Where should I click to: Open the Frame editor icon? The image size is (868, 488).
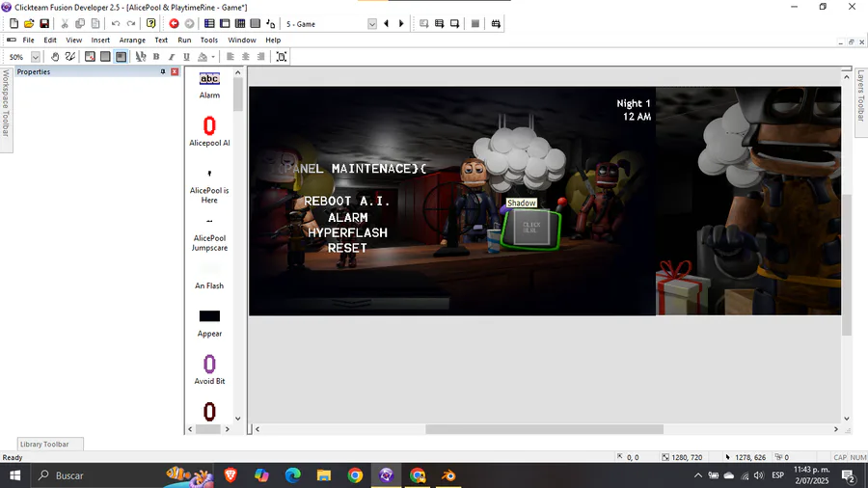click(x=225, y=24)
